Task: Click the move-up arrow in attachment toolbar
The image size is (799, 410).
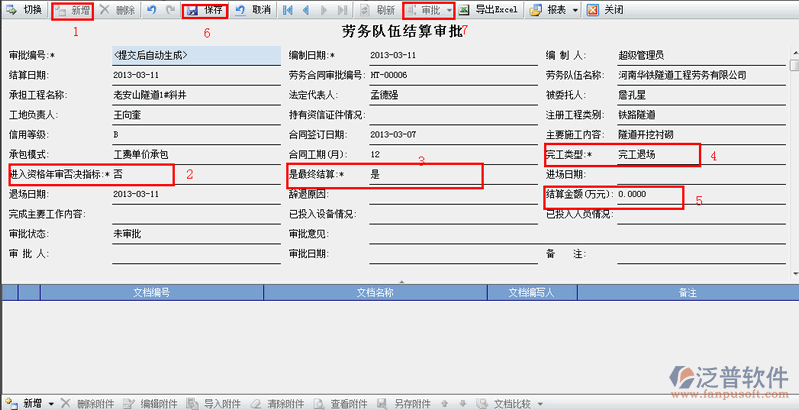Action: click(x=444, y=404)
